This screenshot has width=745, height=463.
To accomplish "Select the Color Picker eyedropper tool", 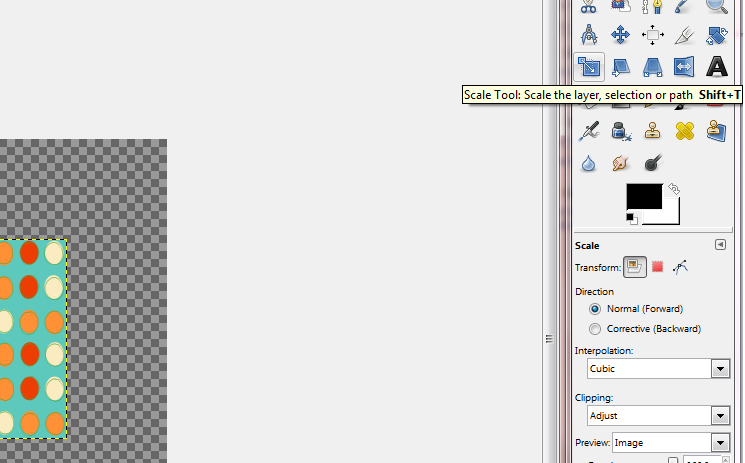I will [684, 6].
